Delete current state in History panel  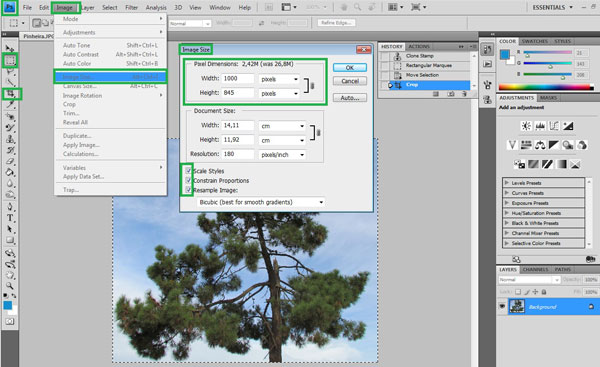click(464, 94)
